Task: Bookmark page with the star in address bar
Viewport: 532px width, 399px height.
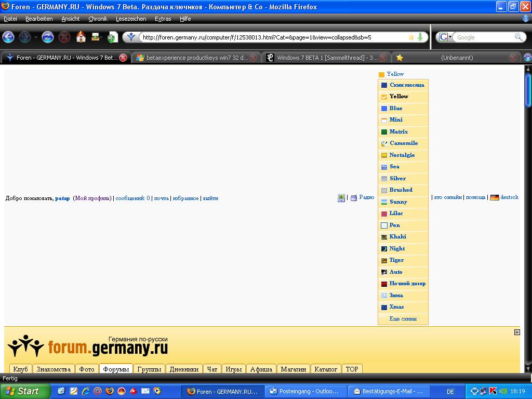Action: click(411, 37)
